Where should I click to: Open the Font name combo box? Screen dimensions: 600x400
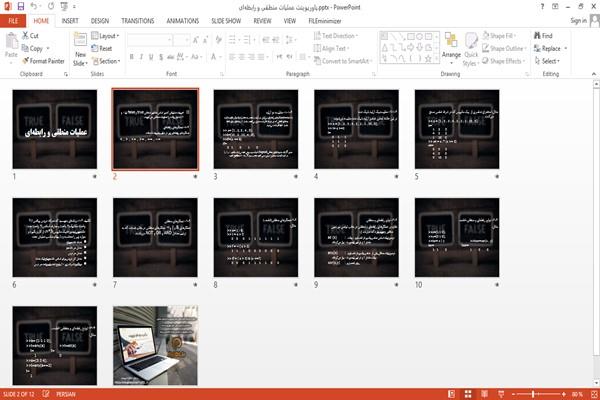[150, 40]
